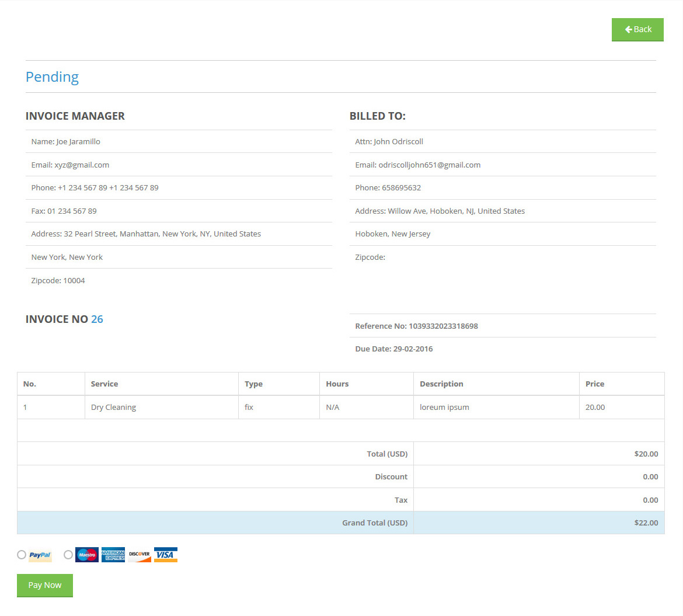Click the Description column header
The image size is (683, 616).
click(441, 384)
